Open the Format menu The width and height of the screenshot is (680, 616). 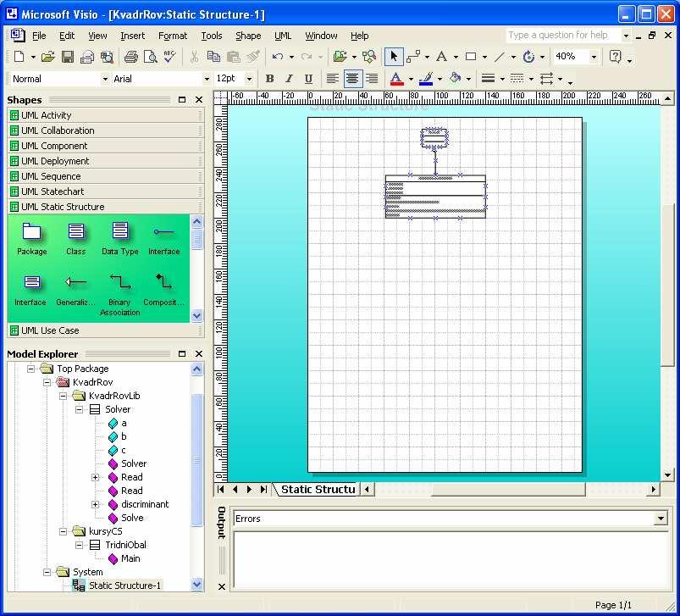click(x=173, y=36)
